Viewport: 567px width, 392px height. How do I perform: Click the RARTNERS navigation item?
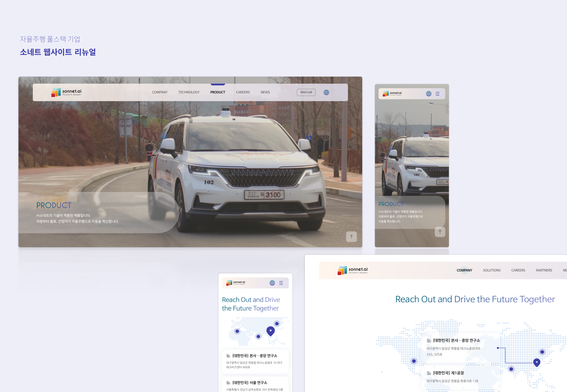coord(544,270)
